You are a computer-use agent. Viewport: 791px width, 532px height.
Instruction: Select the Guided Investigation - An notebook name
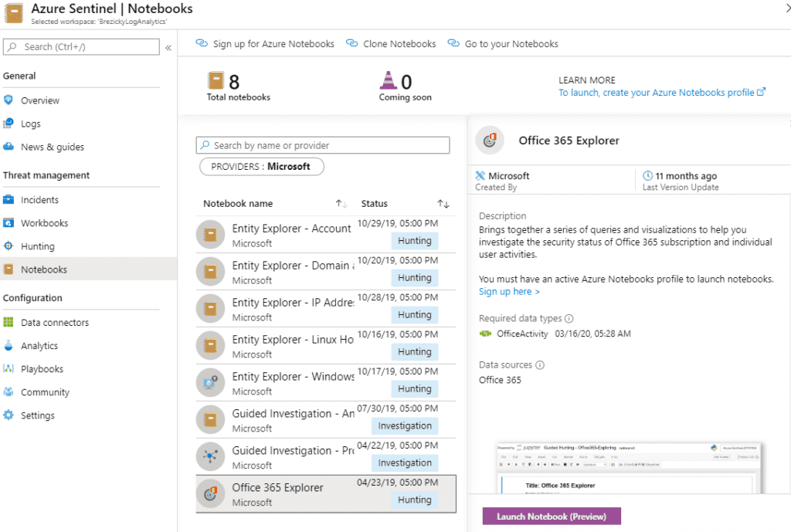click(x=293, y=414)
